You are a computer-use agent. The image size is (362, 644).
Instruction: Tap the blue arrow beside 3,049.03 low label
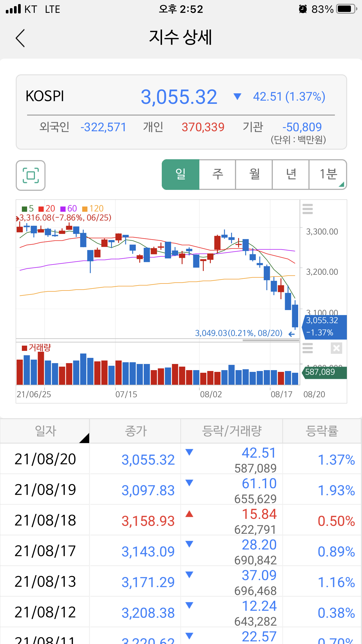(291, 334)
